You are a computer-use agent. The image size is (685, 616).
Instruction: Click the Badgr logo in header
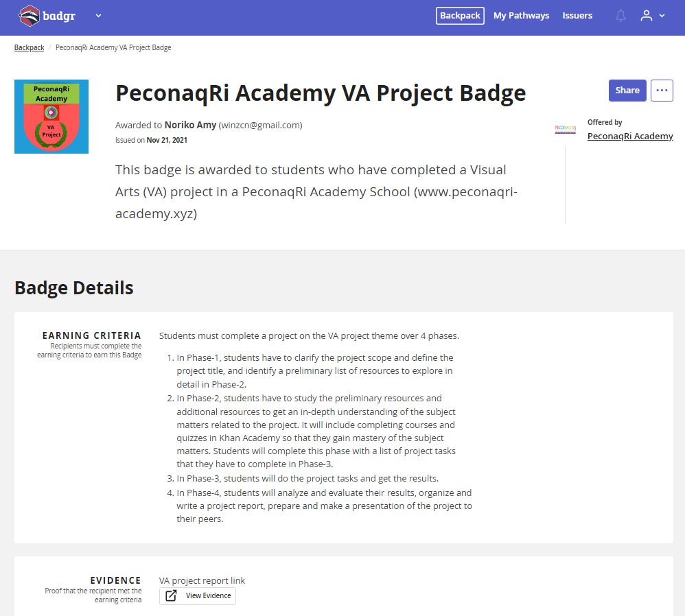tap(47, 16)
